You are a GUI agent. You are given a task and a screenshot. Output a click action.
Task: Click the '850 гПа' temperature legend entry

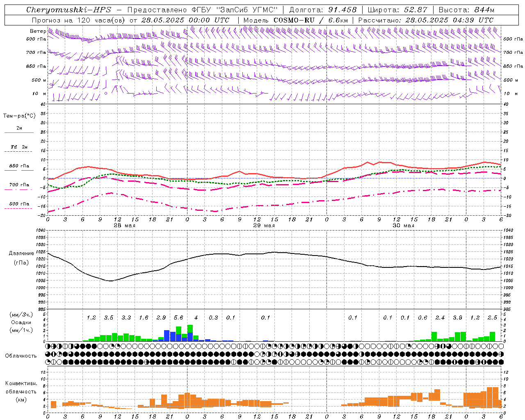[19, 166]
